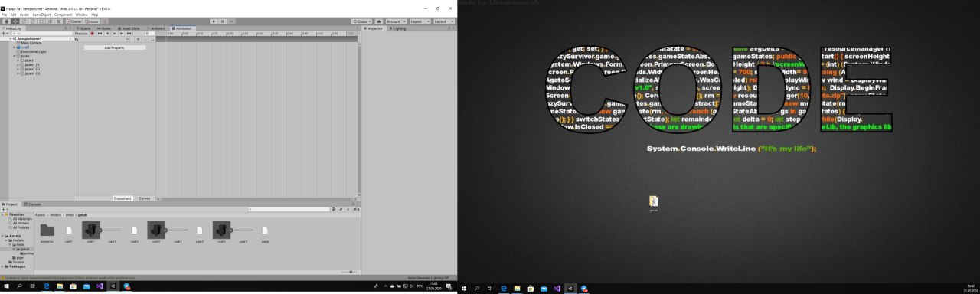This screenshot has height=294, width=980.
Task: Click Auto Generate Lighting Off in status bar
Action: 428,278
